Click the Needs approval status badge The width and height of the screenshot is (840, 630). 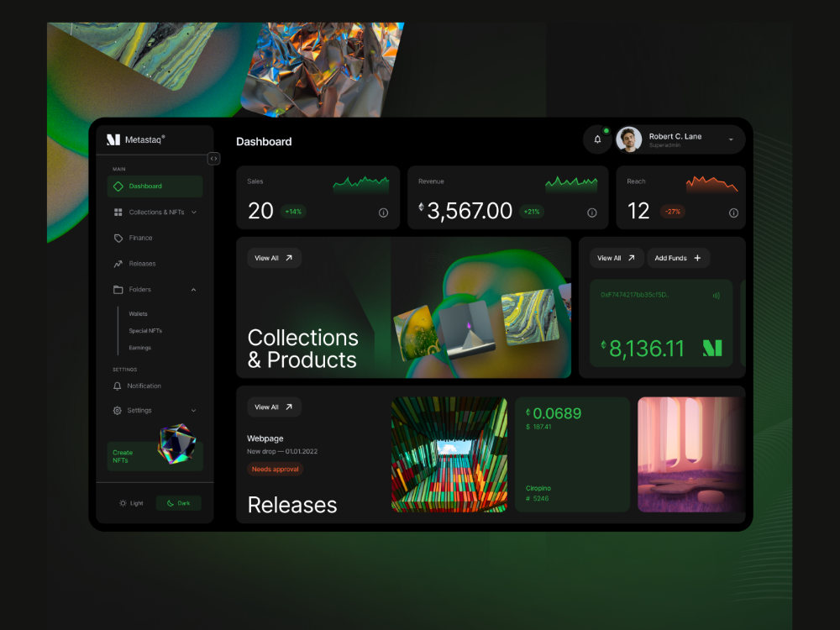coord(275,470)
